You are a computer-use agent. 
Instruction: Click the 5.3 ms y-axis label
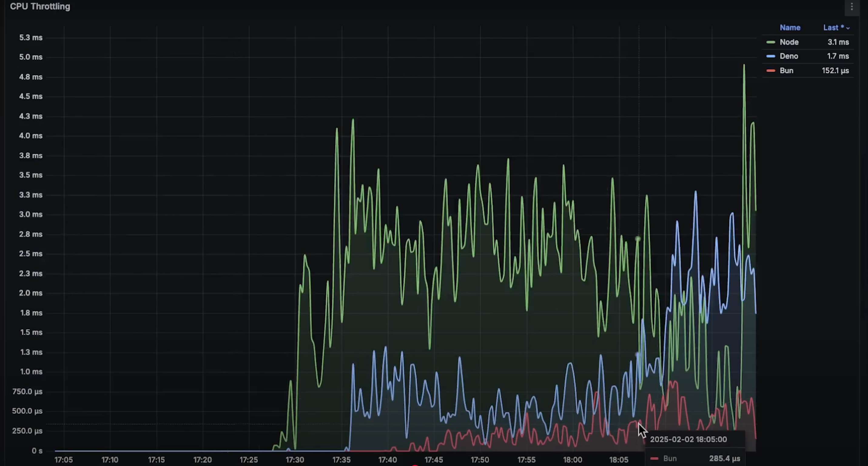[x=31, y=37]
